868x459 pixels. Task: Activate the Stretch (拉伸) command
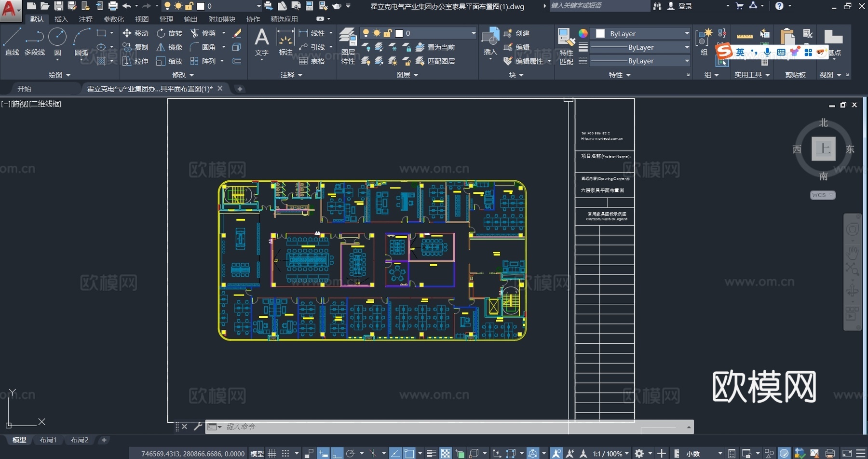pos(136,61)
